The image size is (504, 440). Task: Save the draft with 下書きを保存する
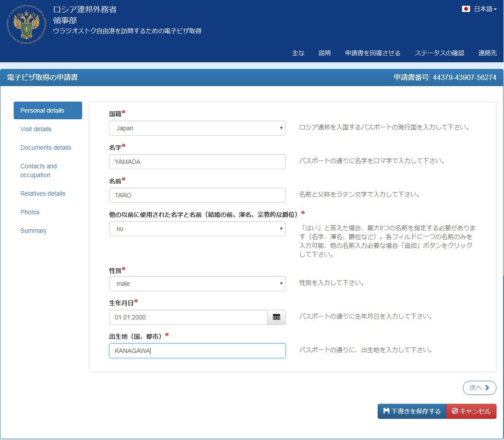[x=412, y=411]
